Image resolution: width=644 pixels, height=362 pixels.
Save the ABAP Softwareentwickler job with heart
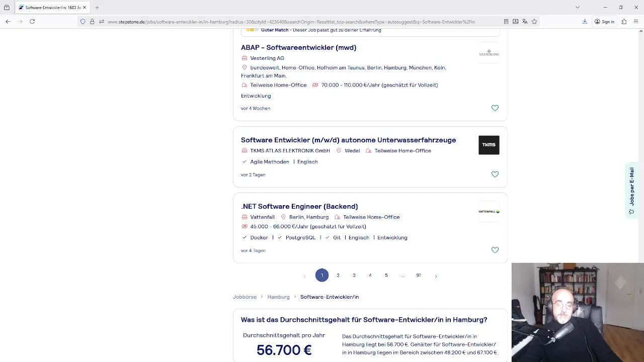(495, 108)
